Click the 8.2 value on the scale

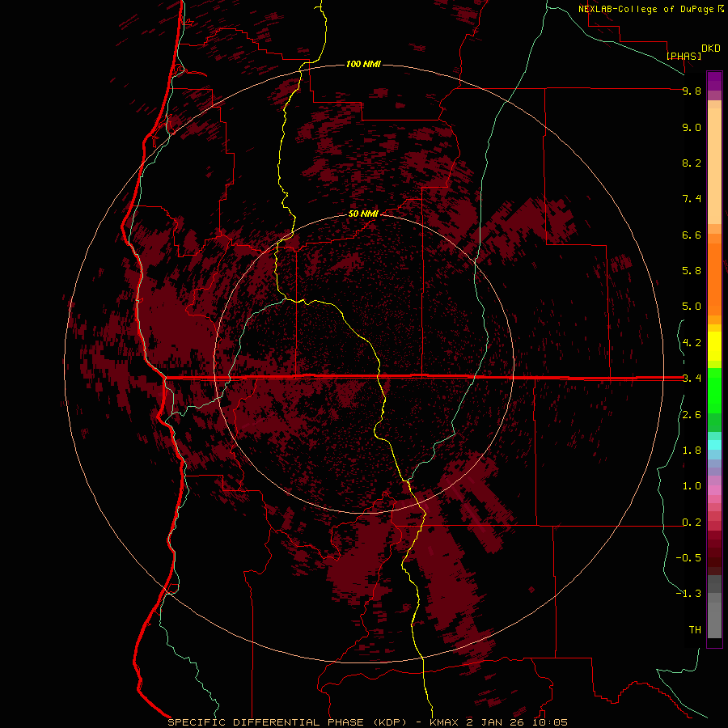(692, 163)
